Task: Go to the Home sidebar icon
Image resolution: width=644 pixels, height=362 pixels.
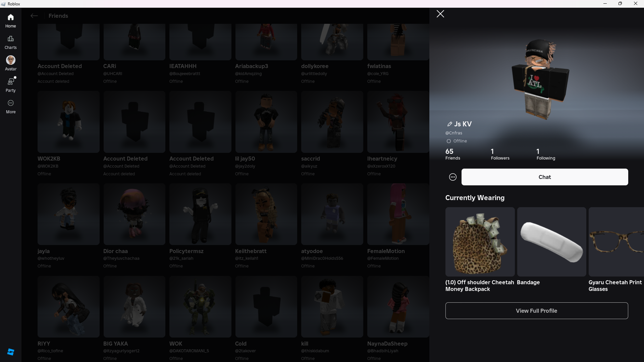Action: coord(10,20)
